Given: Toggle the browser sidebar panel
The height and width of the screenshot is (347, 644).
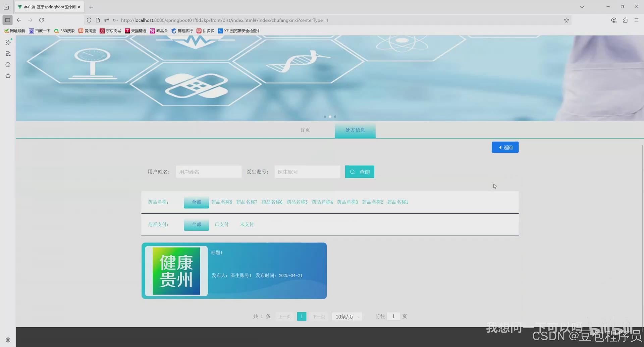Looking at the screenshot, I should (x=7, y=20).
